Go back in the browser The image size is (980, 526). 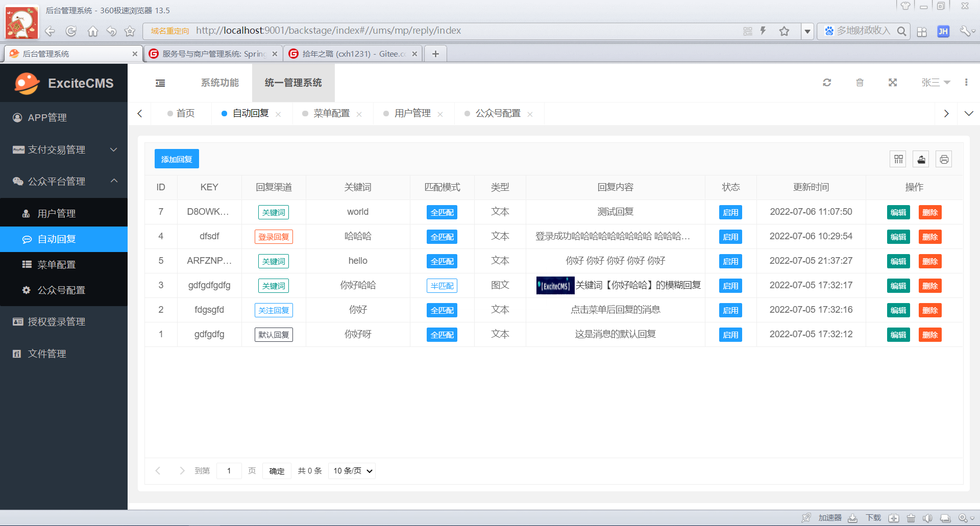pos(50,31)
